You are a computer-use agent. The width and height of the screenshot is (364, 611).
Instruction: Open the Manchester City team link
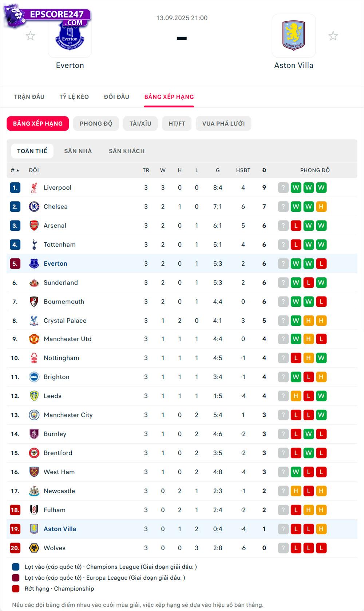click(x=68, y=415)
